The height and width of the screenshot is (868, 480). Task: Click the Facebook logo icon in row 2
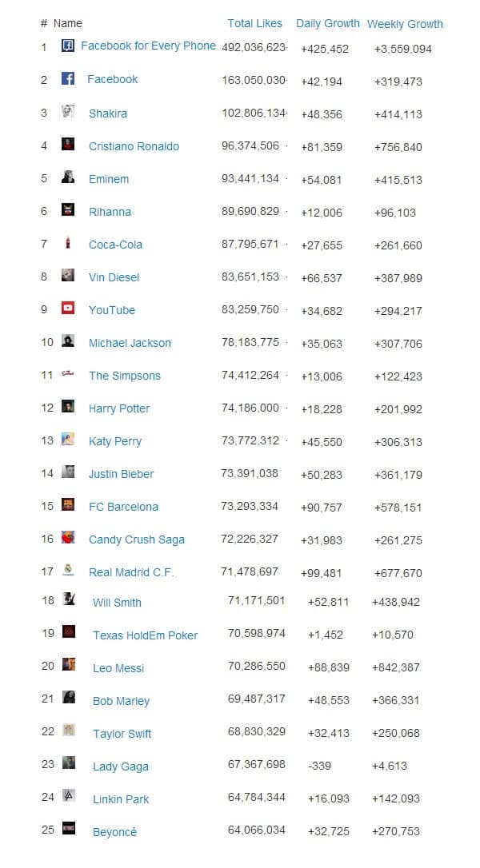click(69, 79)
